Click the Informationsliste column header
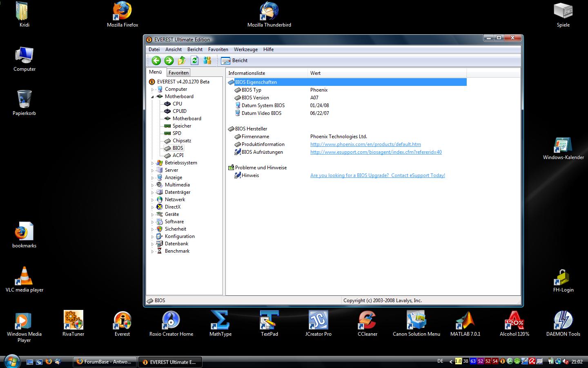Viewport: 588px width, 368px height. [267, 73]
